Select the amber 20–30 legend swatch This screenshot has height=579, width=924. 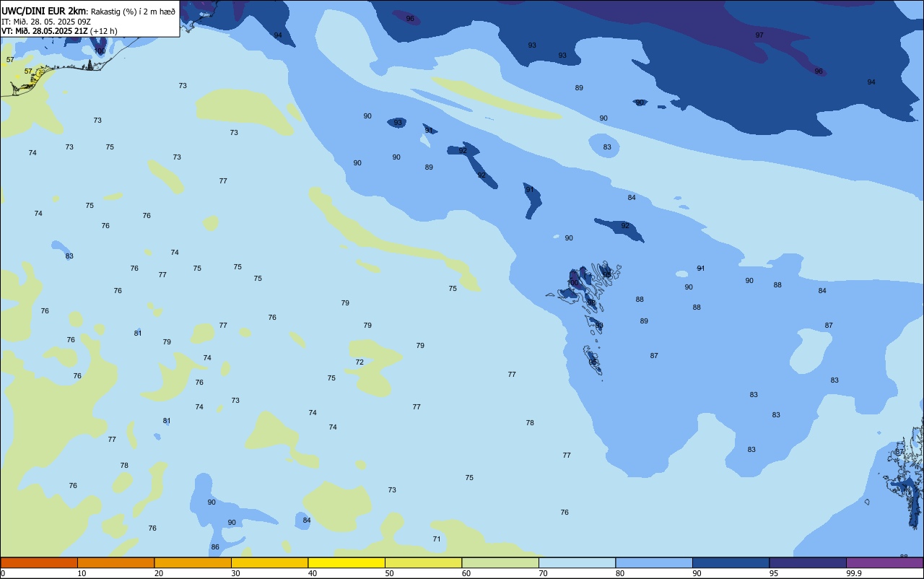(x=193, y=562)
